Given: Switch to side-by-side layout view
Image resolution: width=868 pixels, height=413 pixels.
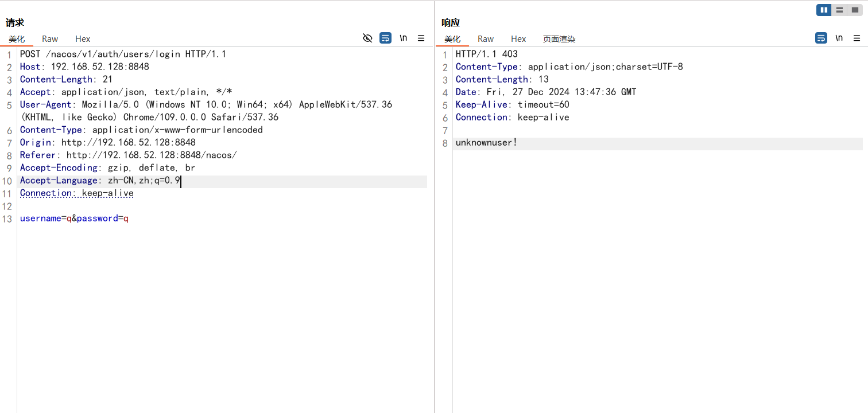Looking at the screenshot, I should click(824, 10).
